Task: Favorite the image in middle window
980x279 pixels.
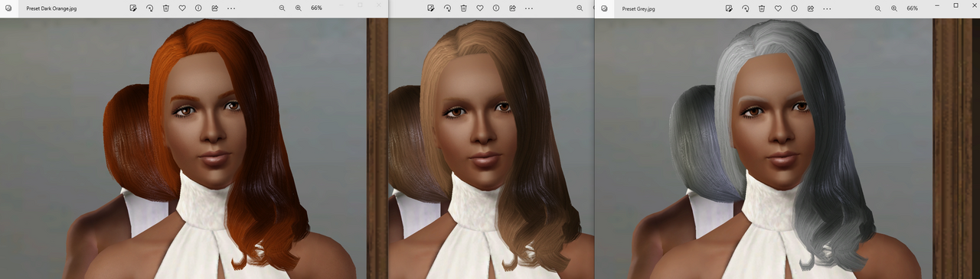Action: coord(480,8)
